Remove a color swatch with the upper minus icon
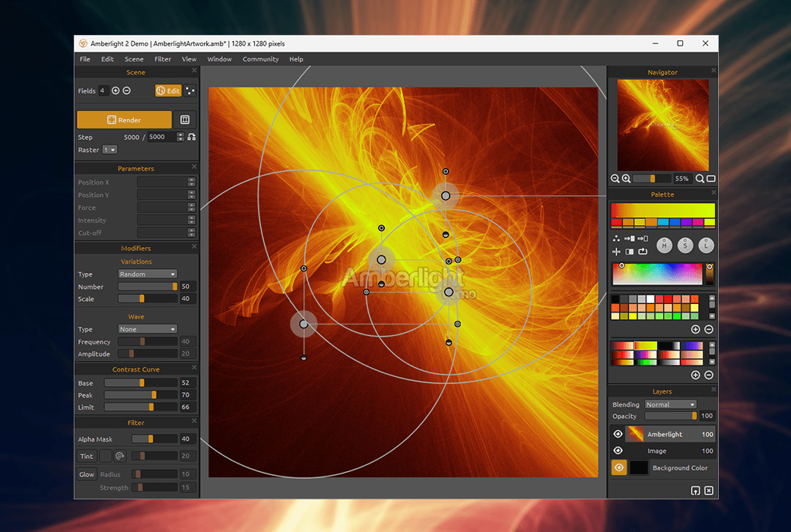 coord(708,329)
